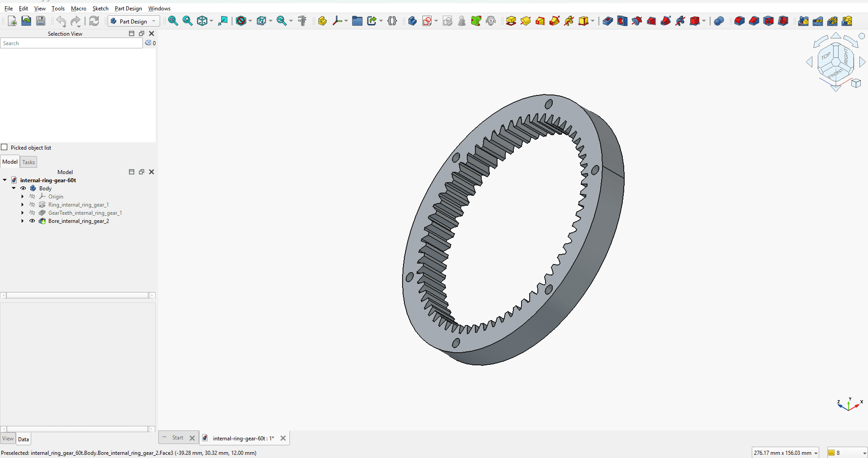
Task: Hide Bore_internal_ring_gear_2 feature
Action: pyautogui.click(x=32, y=221)
